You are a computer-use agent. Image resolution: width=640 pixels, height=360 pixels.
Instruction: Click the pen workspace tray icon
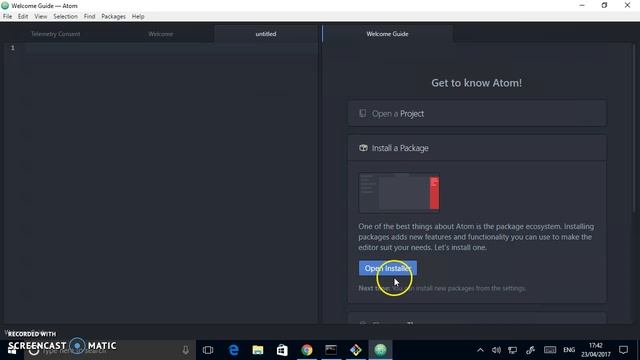click(x=530, y=350)
